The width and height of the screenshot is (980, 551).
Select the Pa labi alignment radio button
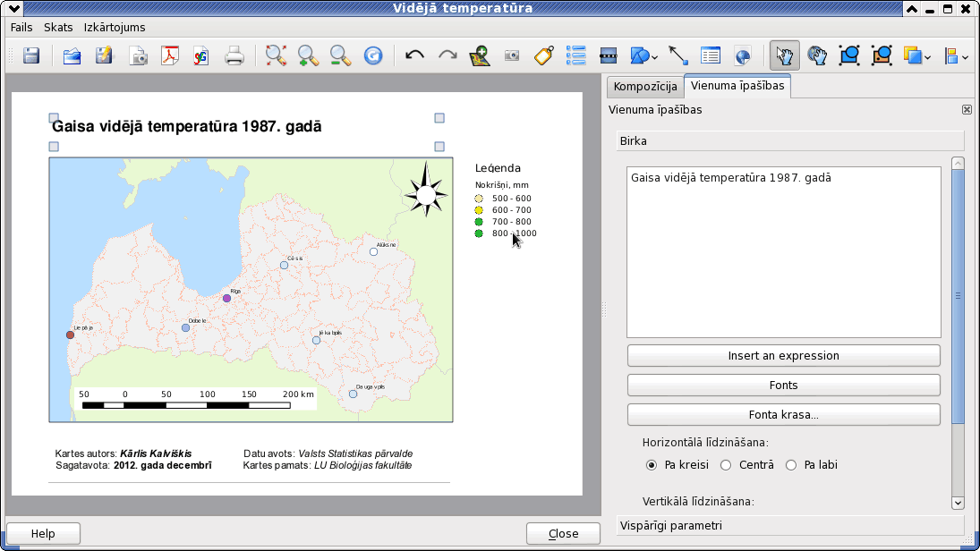(x=791, y=465)
